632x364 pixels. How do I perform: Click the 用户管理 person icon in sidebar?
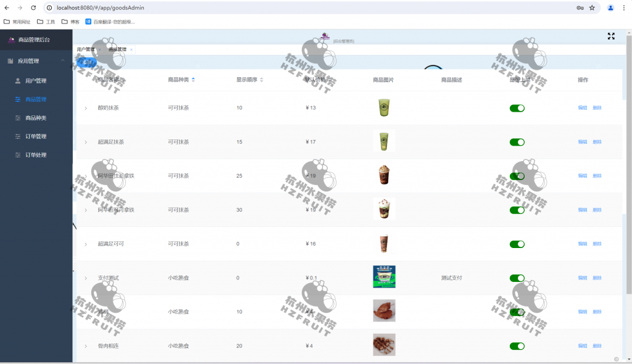pyautogui.click(x=18, y=81)
